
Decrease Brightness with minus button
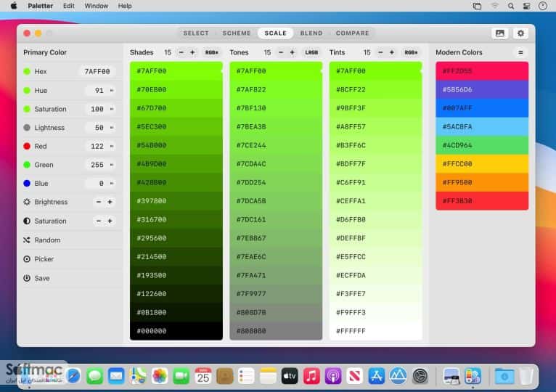[x=99, y=202]
